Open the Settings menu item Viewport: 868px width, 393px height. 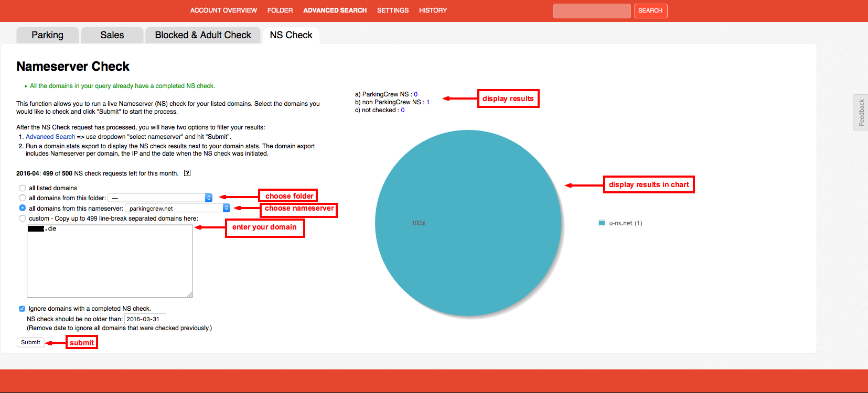(393, 10)
